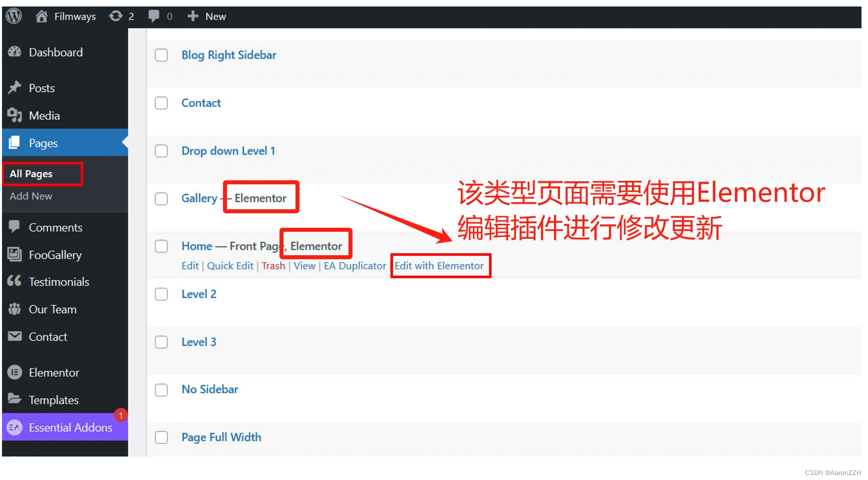Open Essential Addons menu

pyautogui.click(x=65, y=428)
